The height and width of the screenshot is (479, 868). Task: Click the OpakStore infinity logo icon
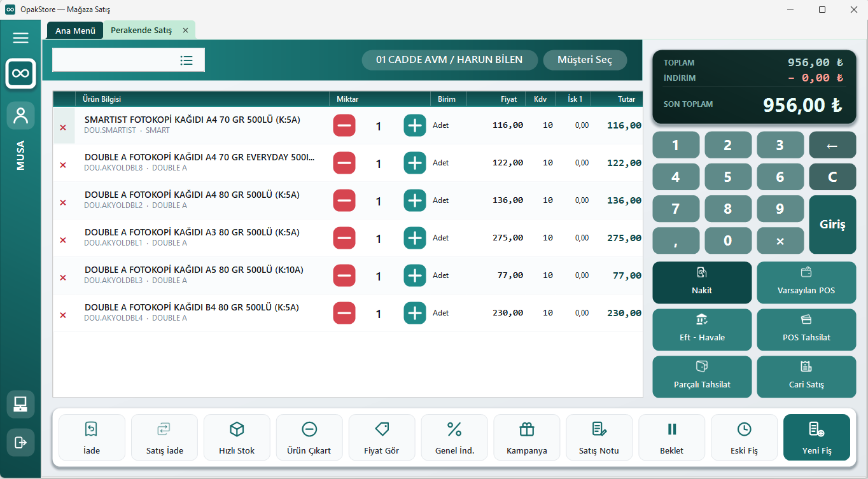coord(20,74)
